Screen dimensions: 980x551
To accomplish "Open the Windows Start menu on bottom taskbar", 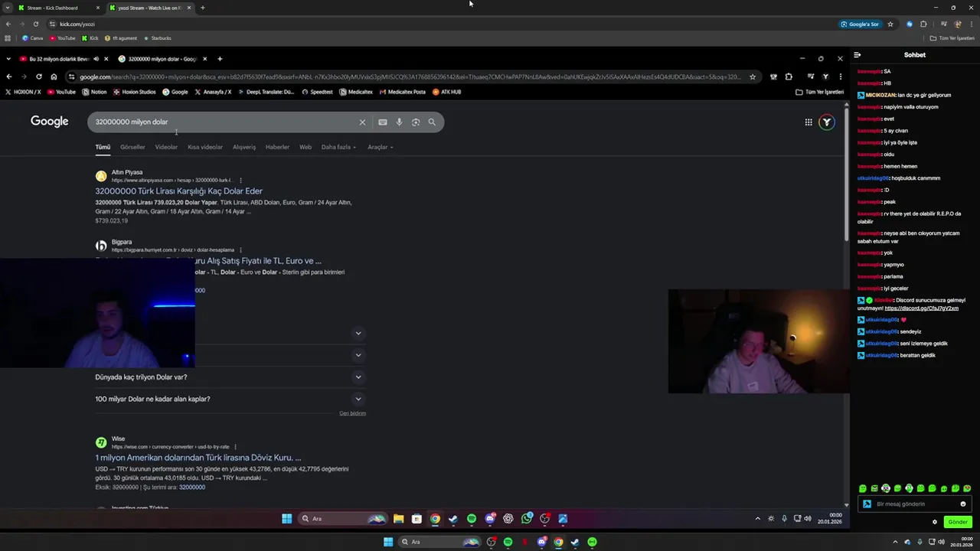I will (388, 542).
